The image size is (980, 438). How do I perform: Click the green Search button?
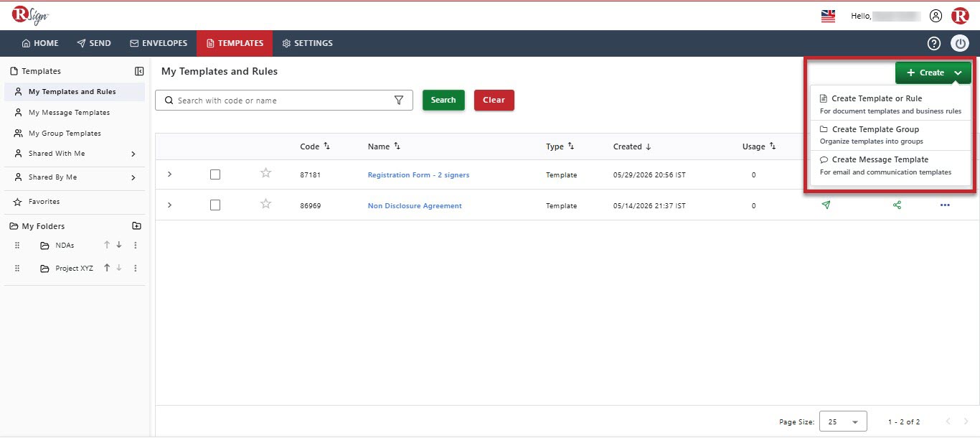[x=443, y=101]
